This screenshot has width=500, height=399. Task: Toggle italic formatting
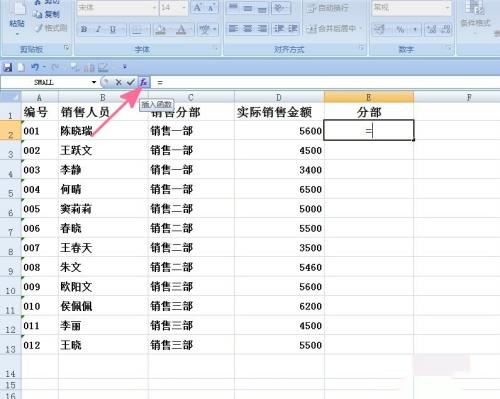coord(98,30)
